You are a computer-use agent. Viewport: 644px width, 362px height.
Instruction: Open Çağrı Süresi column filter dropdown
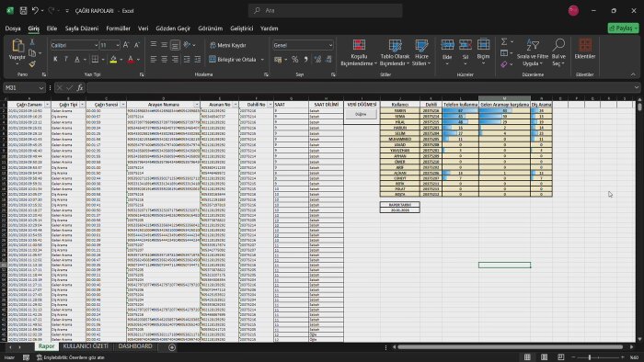(x=122, y=105)
